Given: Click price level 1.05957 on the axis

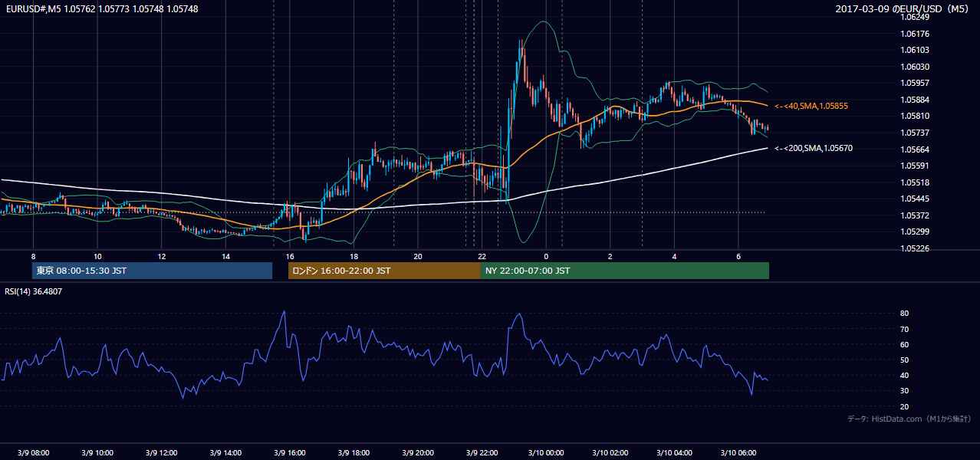Looking at the screenshot, I should tap(916, 83).
